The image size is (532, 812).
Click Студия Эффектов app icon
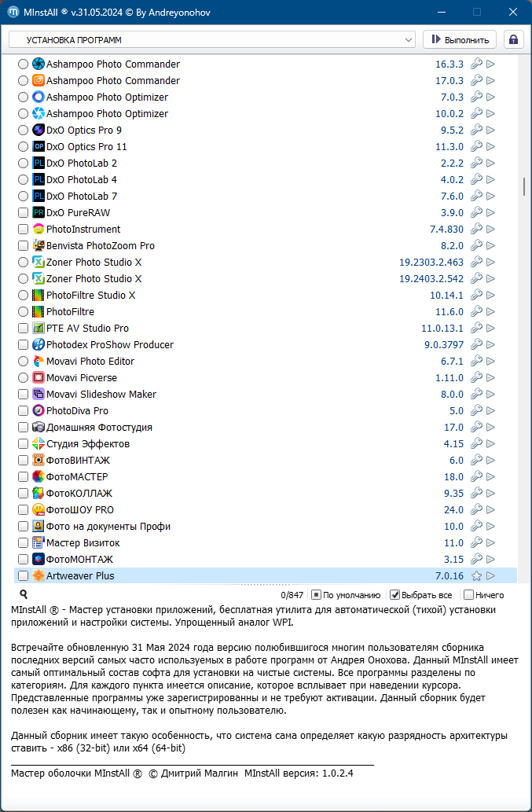coord(39,444)
